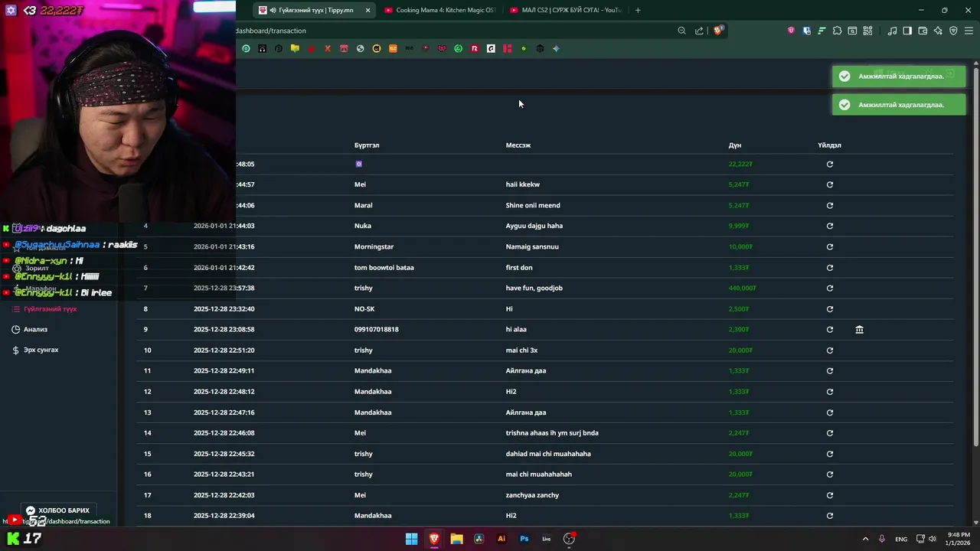The width and height of the screenshot is (980, 551).
Task: Click refresh icon in 'first don' row
Action: 829,268
